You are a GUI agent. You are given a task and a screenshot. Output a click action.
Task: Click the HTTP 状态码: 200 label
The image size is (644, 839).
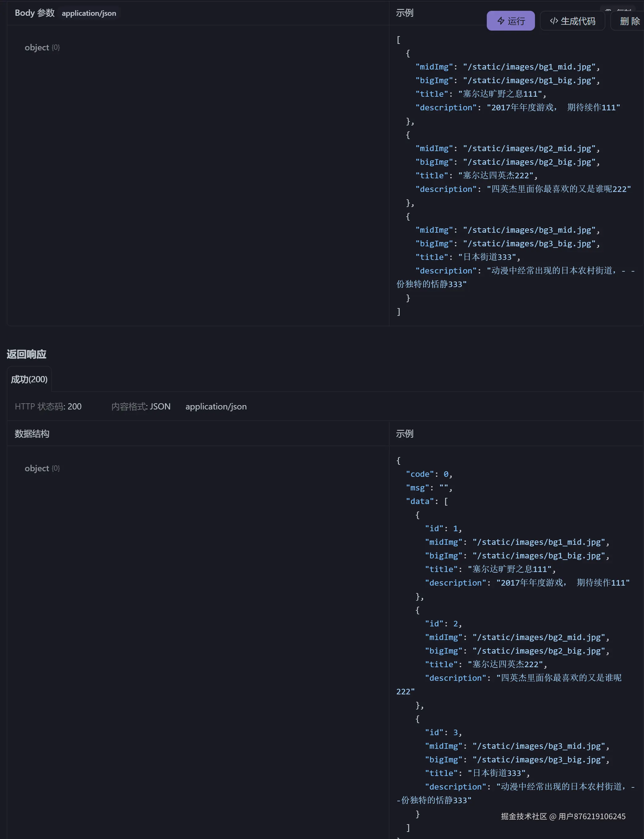click(x=48, y=406)
